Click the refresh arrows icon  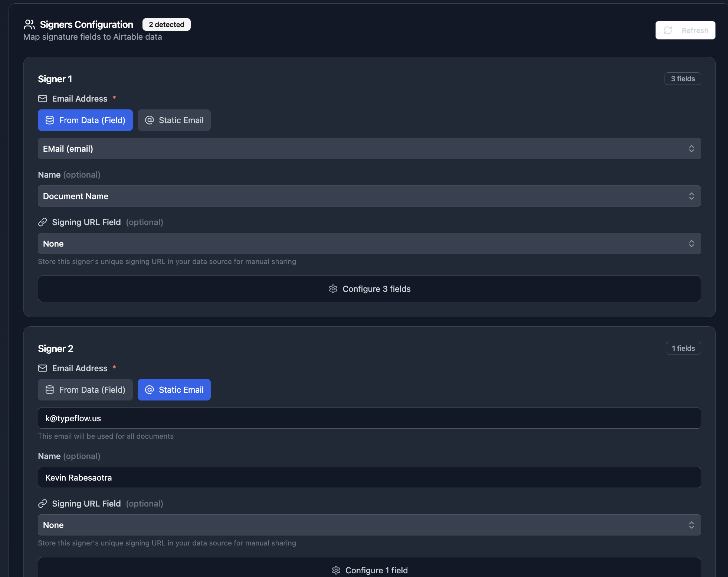click(x=668, y=30)
